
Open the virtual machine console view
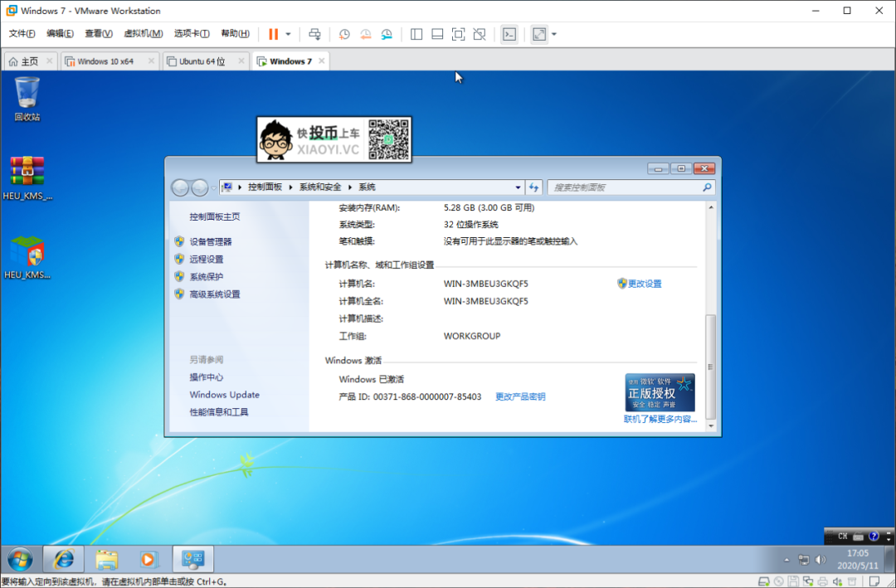click(x=509, y=34)
